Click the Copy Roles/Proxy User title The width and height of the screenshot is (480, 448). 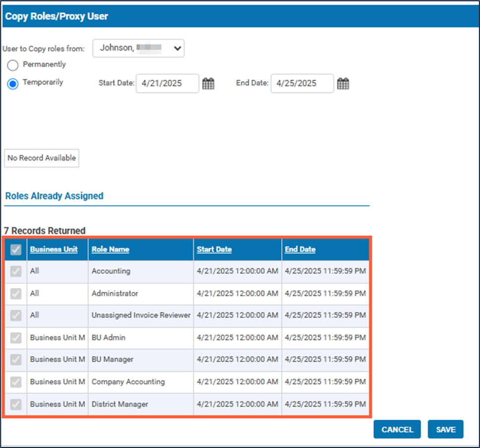tap(57, 16)
